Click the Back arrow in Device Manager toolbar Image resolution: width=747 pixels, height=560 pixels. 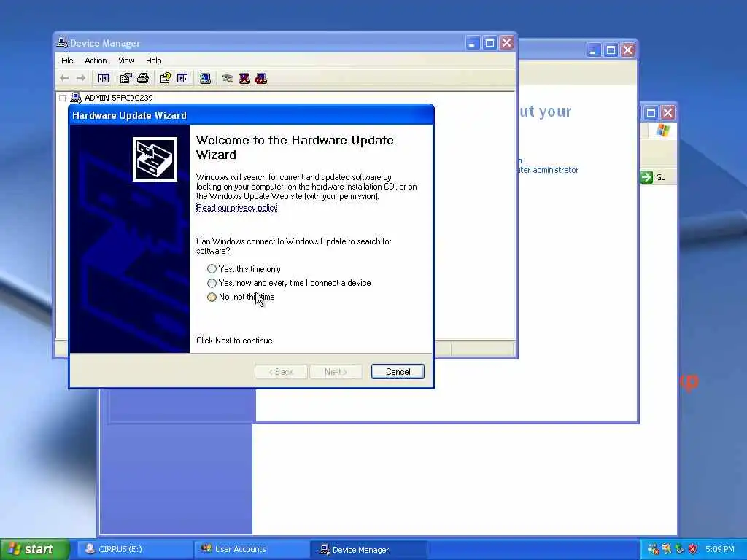click(x=64, y=78)
